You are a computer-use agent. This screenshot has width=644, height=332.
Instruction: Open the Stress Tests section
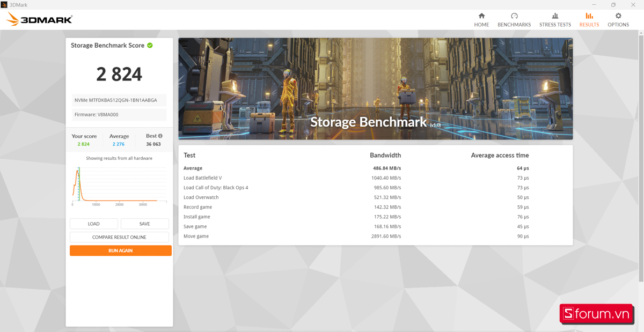[x=555, y=20]
